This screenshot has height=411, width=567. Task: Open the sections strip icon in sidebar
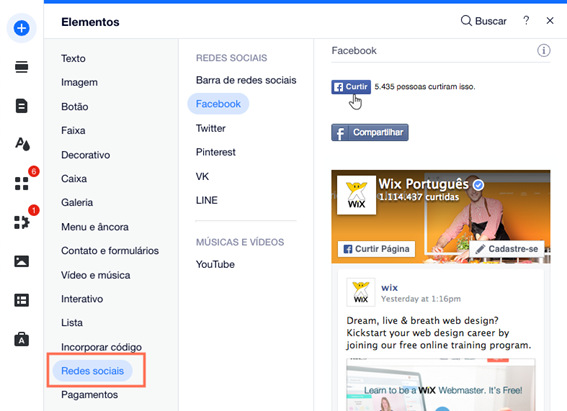pos(21,67)
